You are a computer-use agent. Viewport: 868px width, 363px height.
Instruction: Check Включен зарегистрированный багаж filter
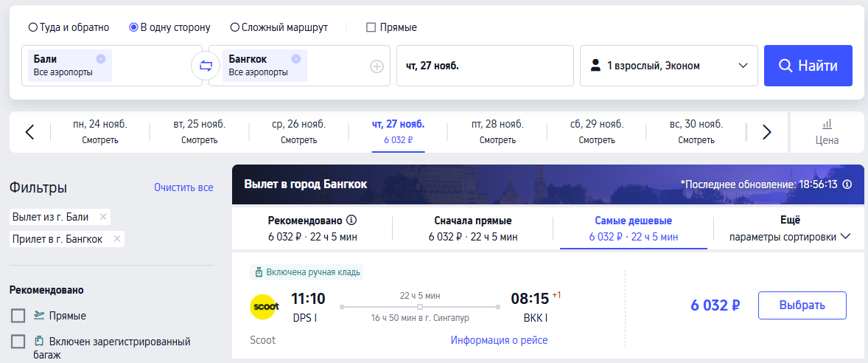(x=18, y=342)
